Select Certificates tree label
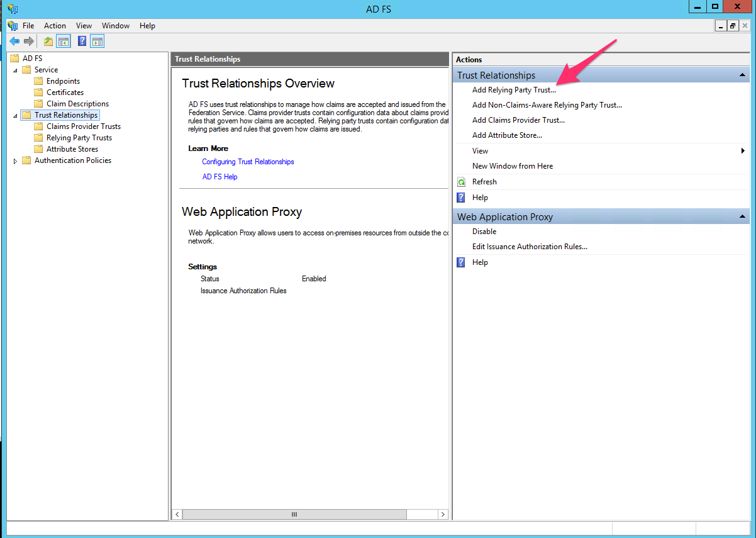 pyautogui.click(x=65, y=92)
